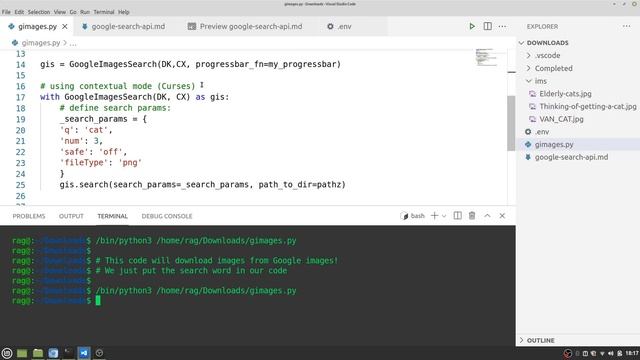Collapse the DOWNLOADS folder section
The height and width of the screenshot is (360, 640).
coord(547,42)
